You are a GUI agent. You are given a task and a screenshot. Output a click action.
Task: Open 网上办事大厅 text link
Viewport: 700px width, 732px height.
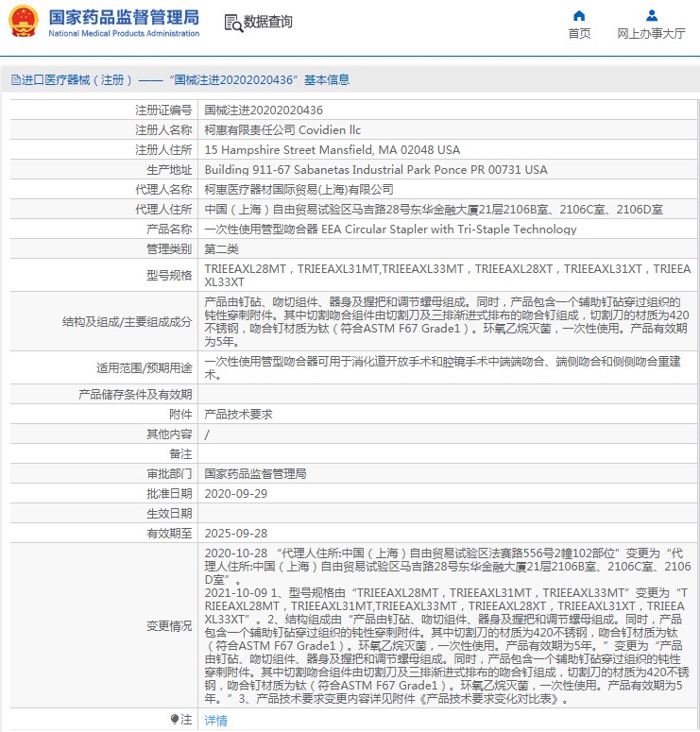[x=652, y=34]
